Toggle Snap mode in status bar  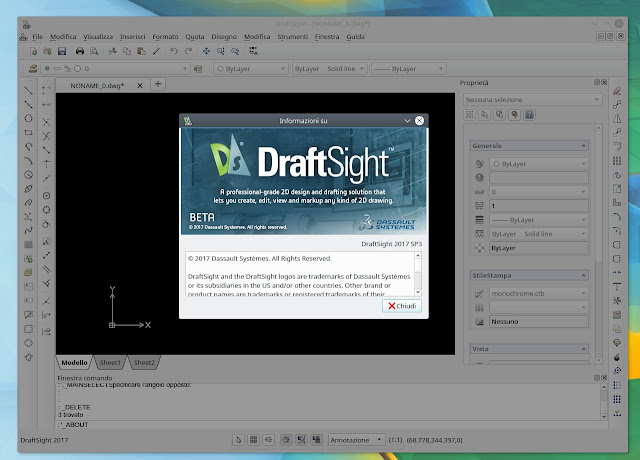(x=238, y=440)
